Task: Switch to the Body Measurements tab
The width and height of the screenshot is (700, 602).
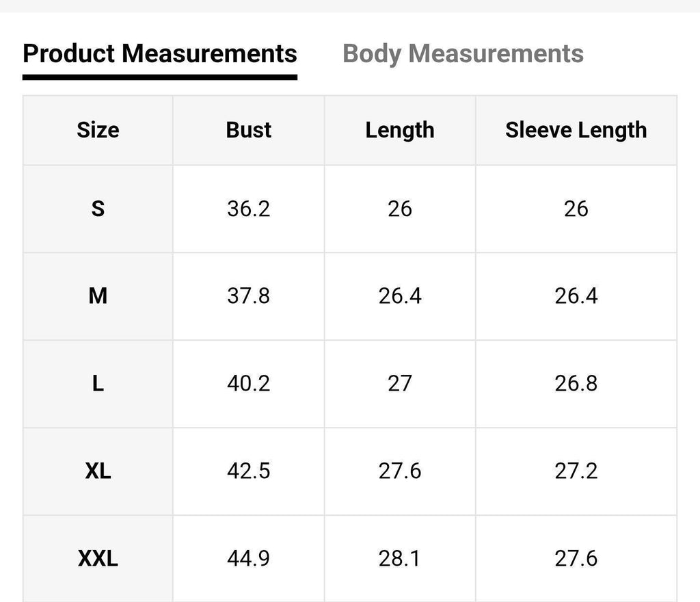Action: click(463, 54)
